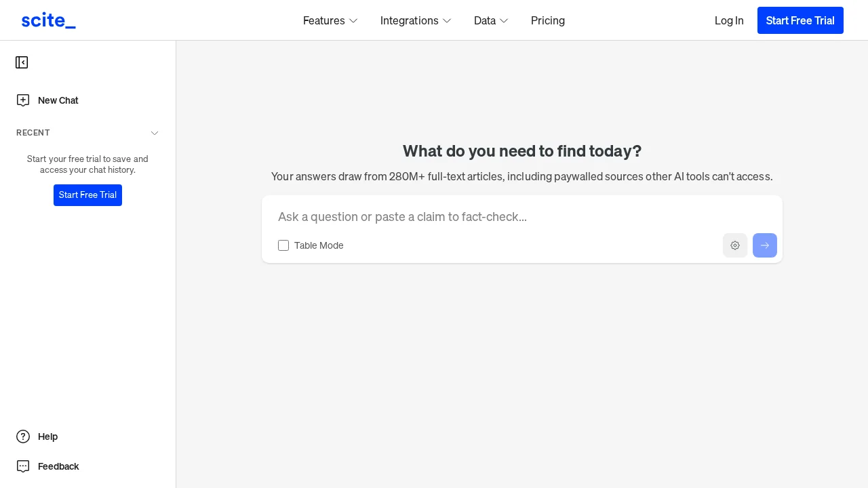
Task: Open chat settings gear
Action: tap(735, 245)
